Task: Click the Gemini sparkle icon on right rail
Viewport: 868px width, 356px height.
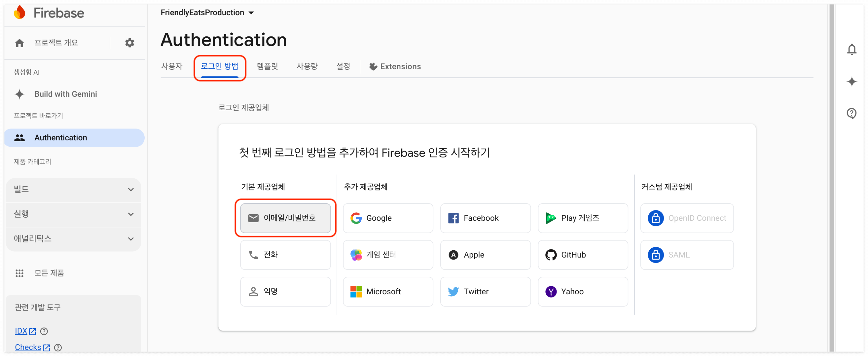Action: (851, 82)
